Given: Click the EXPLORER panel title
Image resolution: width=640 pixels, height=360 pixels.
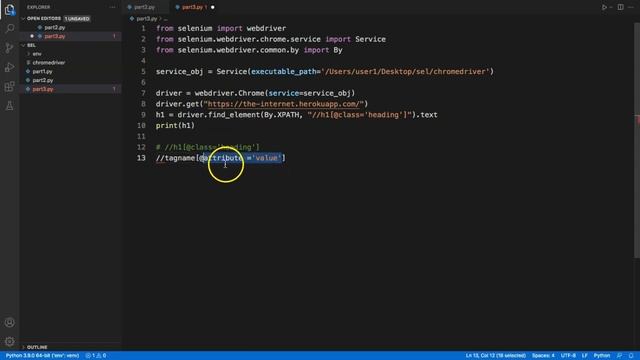Looking at the screenshot, I should [x=38, y=7].
